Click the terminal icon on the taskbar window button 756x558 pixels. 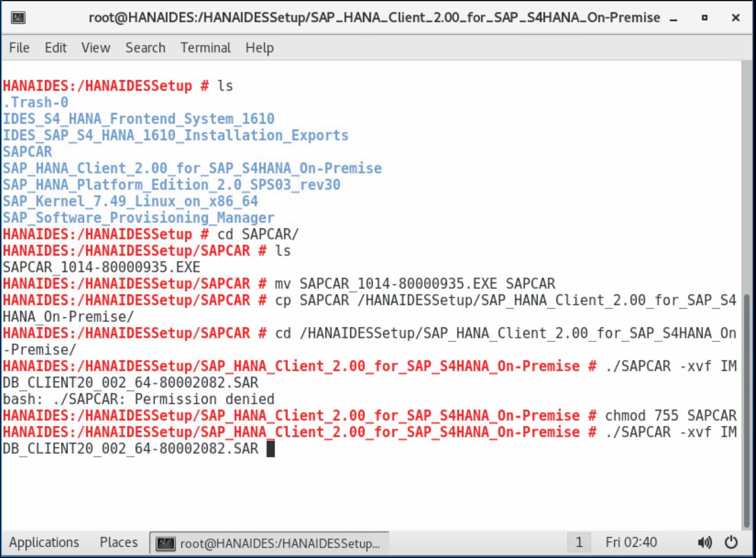[165, 542]
